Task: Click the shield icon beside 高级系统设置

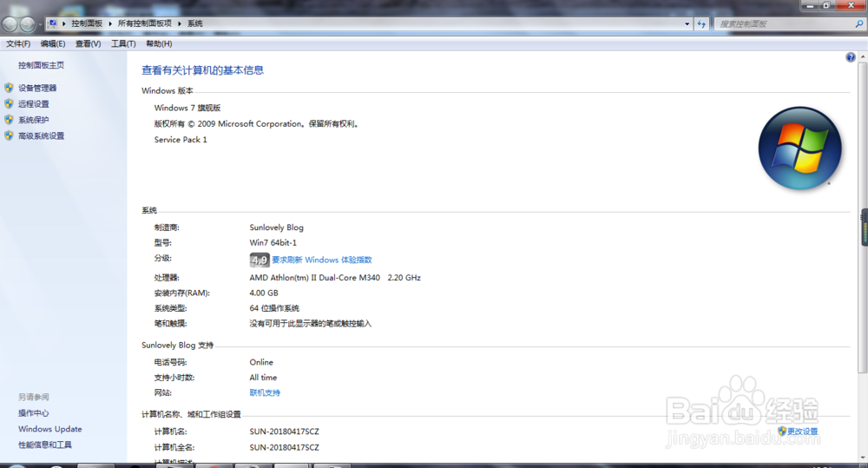Action: 9,135
